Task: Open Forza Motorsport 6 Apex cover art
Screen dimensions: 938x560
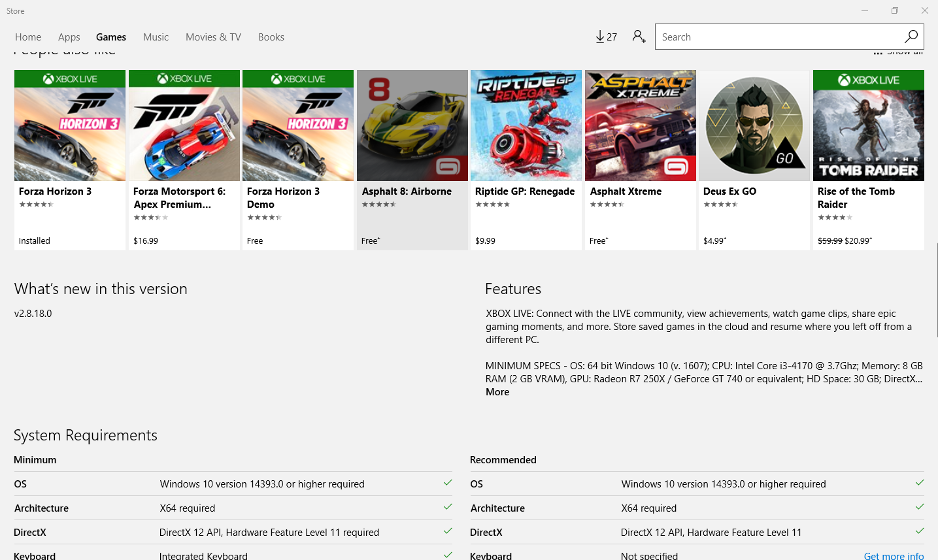Action: pos(184,125)
